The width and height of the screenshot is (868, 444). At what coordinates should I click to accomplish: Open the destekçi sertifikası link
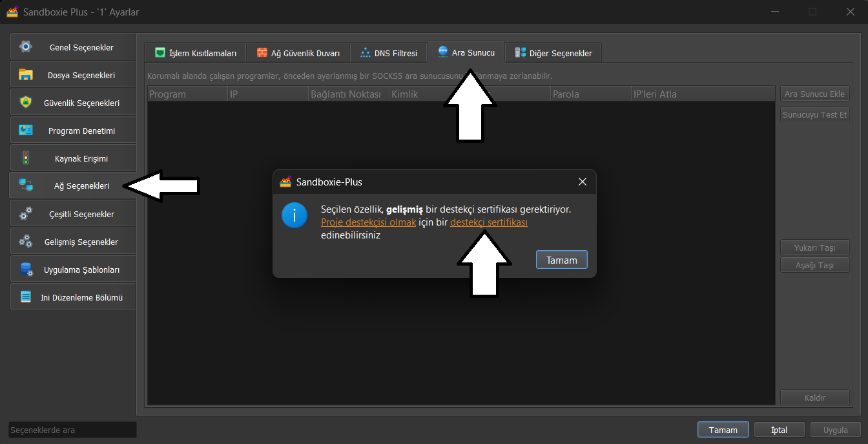coord(489,222)
